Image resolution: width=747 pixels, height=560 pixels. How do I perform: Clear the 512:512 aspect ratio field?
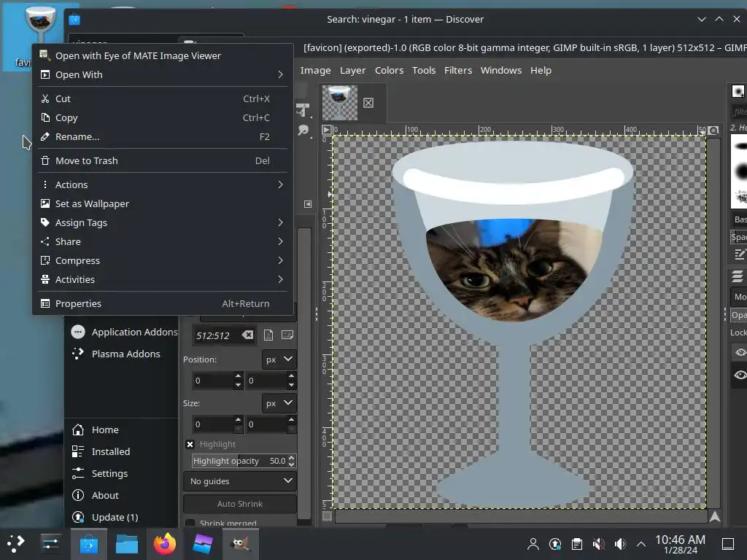click(x=248, y=335)
